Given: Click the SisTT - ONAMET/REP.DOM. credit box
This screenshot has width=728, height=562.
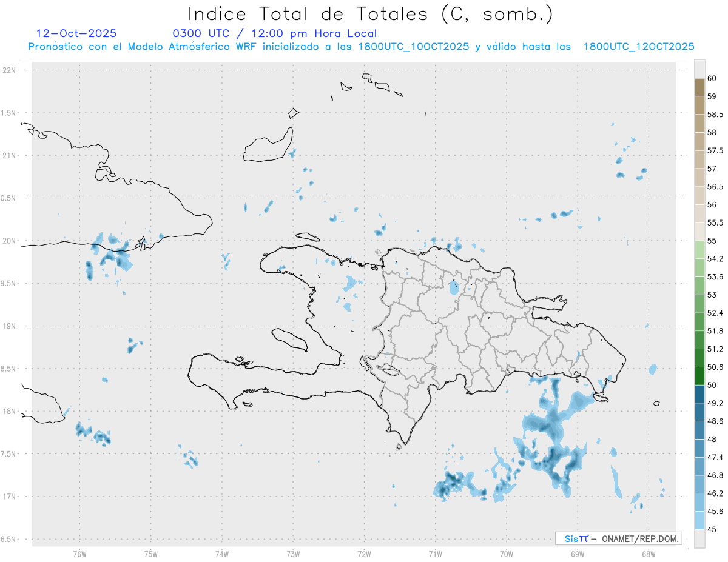Looking at the screenshot, I should pos(619,538).
